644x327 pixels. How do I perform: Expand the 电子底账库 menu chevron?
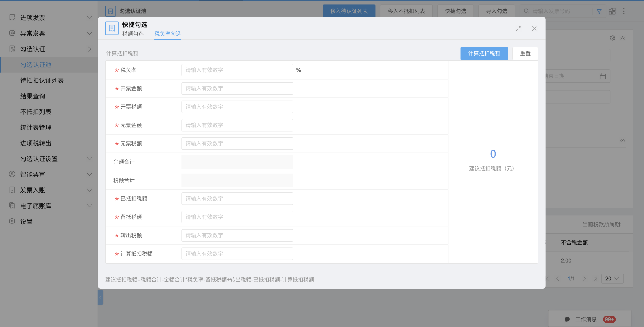click(89, 206)
